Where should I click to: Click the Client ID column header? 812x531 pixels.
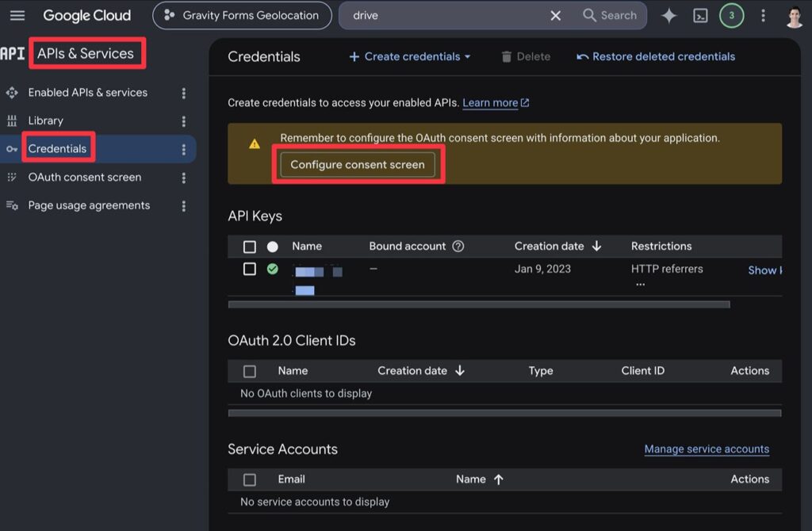[642, 371]
